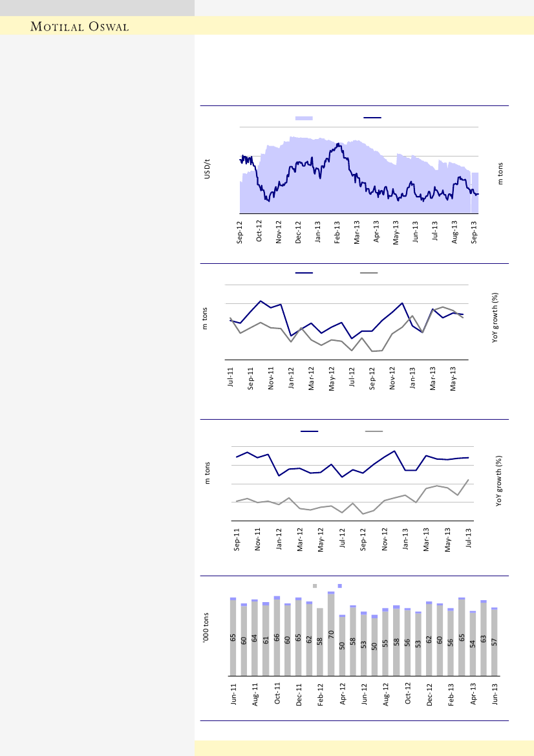Image resolution: width=534 pixels, height=756 pixels.
Task: Click the Dec-11 label under the bar chart
Action: (299, 693)
